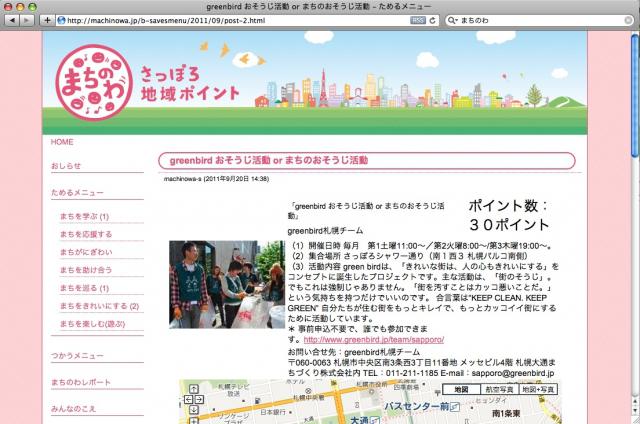Open the まちのわレポート sidebar item
This screenshot has height=424, width=640.
pyautogui.click(x=81, y=382)
